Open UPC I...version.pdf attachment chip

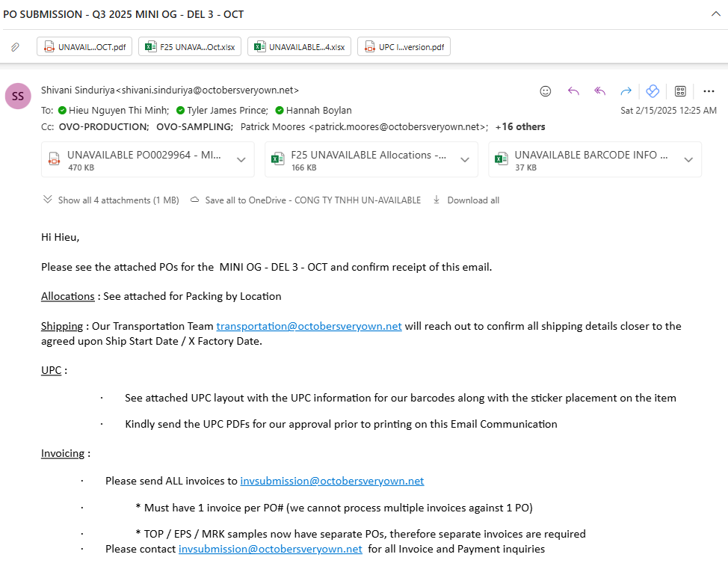(x=404, y=46)
